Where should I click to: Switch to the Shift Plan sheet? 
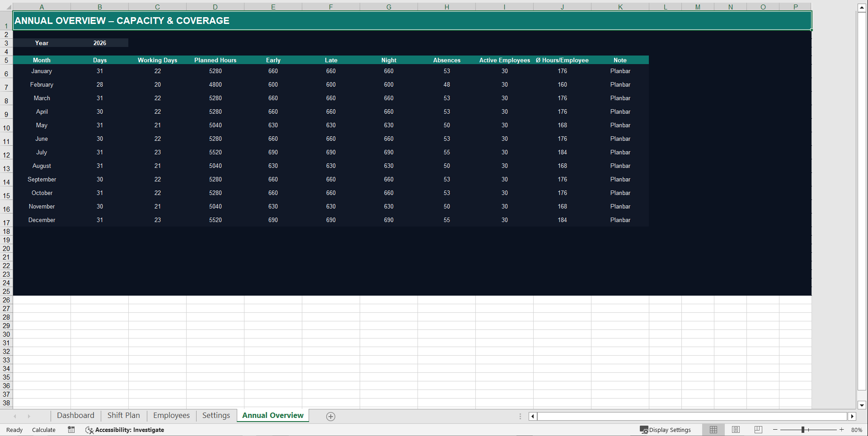point(123,416)
